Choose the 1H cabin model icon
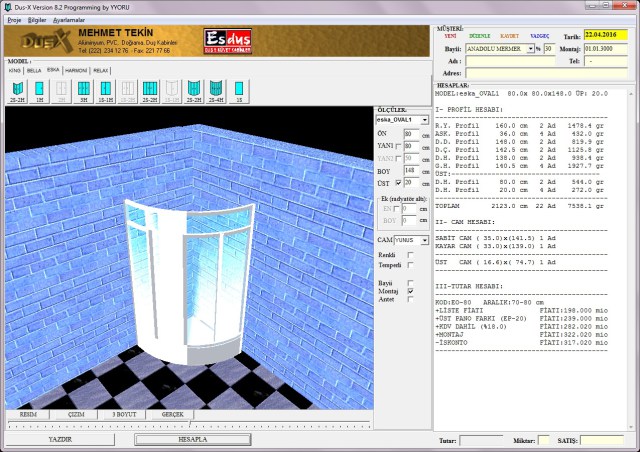Viewport: 640px width, 452px height. point(41,89)
